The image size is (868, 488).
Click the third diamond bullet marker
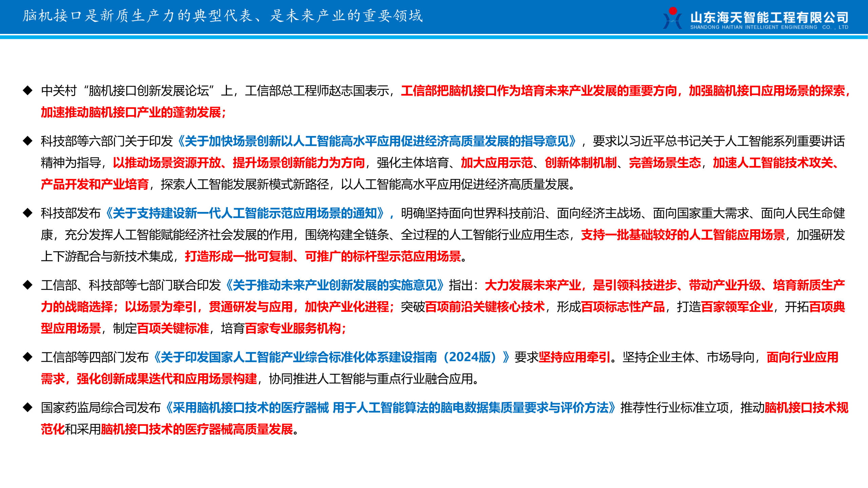pyautogui.click(x=27, y=213)
